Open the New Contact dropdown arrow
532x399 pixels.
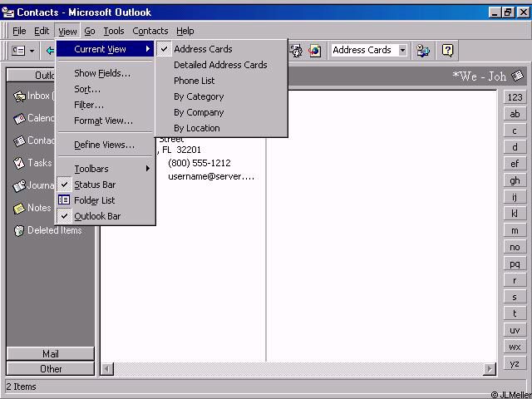(32, 52)
